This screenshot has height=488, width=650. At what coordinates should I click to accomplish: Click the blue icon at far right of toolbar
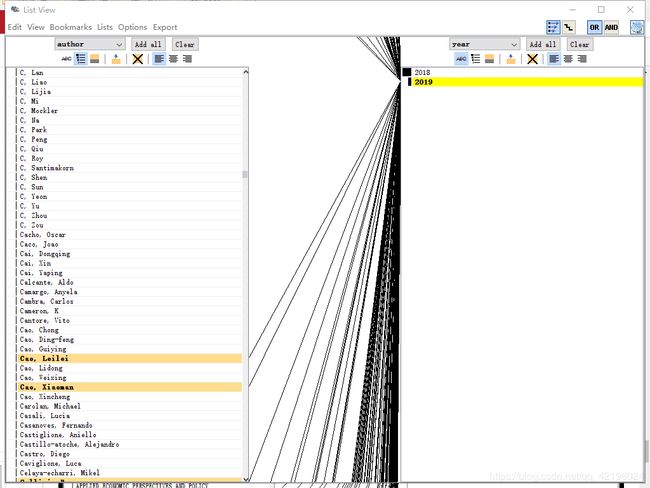pyautogui.click(x=637, y=27)
